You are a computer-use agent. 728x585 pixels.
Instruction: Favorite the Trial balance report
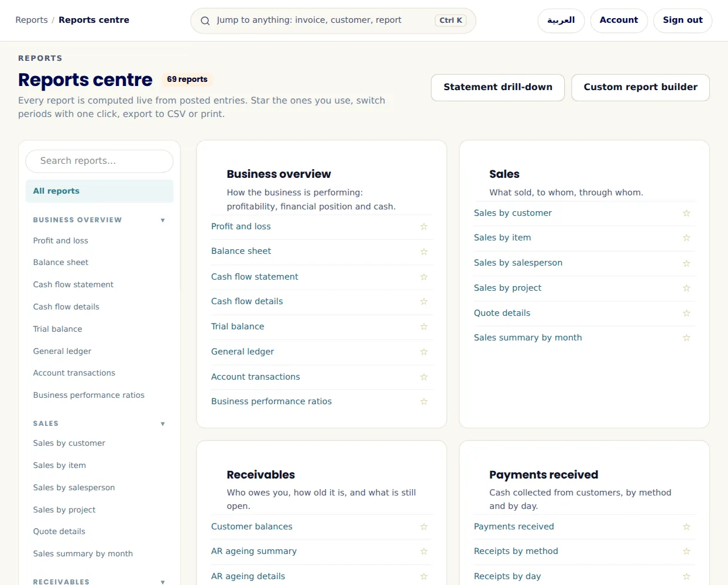424,326
